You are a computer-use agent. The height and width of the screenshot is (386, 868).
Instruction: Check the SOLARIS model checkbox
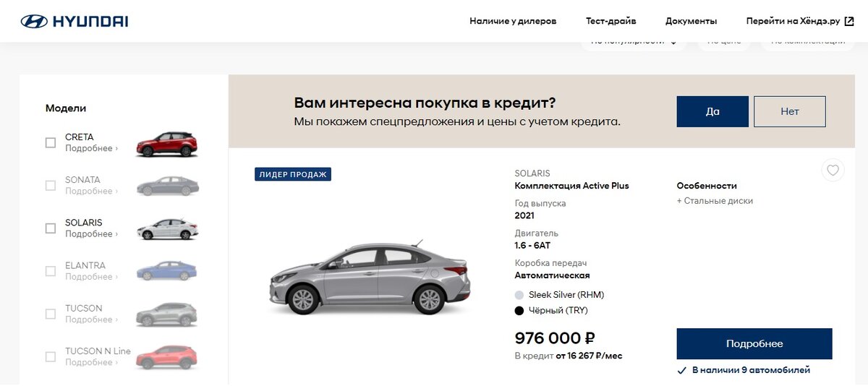[51, 228]
